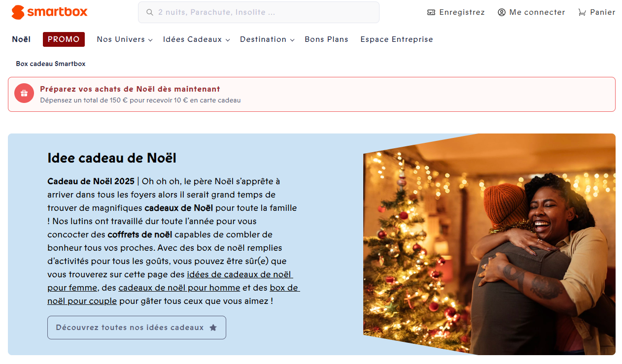Click the red gift icon in banner
This screenshot has width=622, height=364.
24,93
